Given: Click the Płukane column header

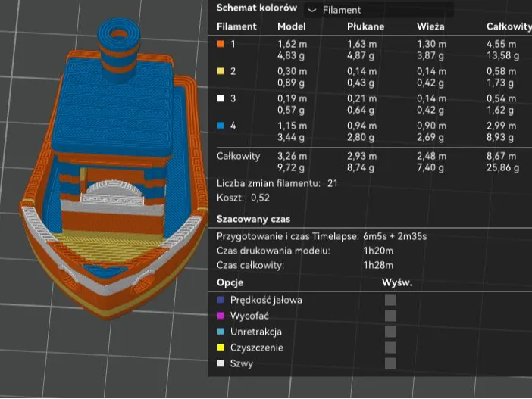Looking at the screenshot, I should point(365,26).
